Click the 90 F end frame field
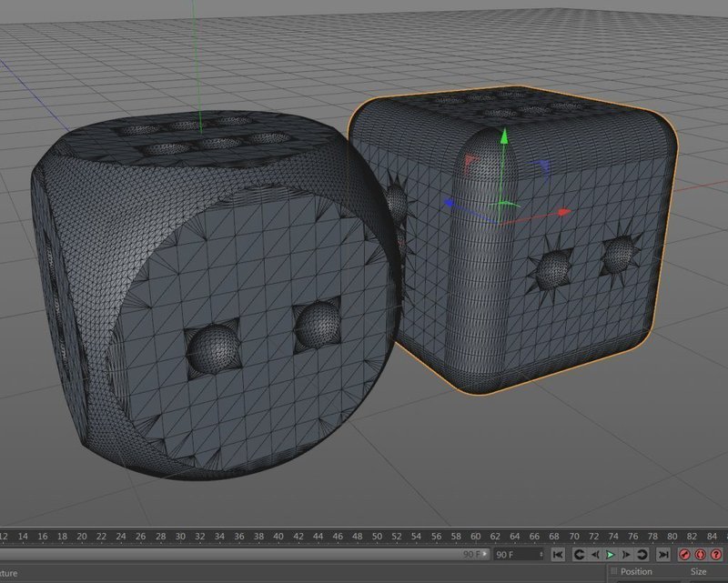 pos(518,554)
